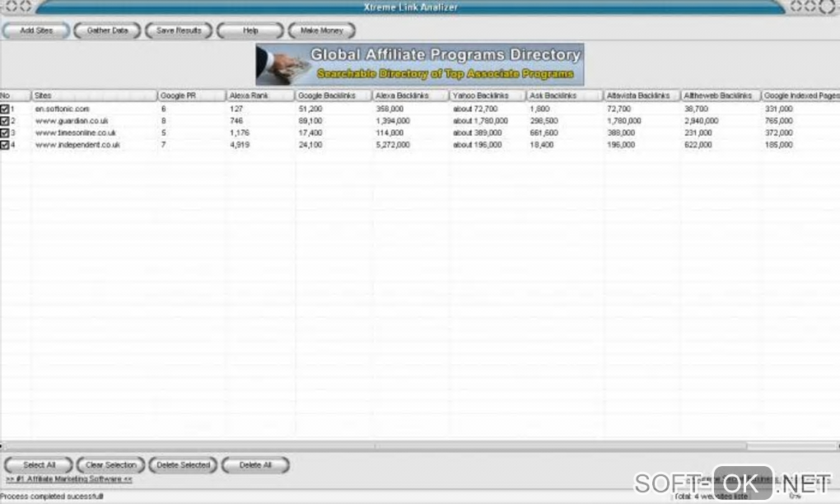
Task: Sort by Yahoo Backlinks column header
Action: point(488,96)
